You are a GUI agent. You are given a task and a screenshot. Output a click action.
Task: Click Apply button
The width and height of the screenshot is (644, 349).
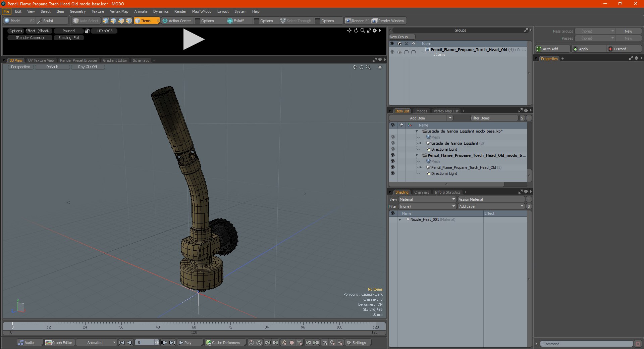tap(589, 49)
